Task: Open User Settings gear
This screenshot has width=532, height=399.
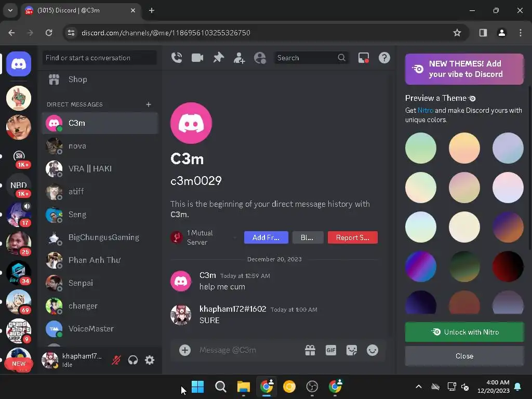Action: 150,360
